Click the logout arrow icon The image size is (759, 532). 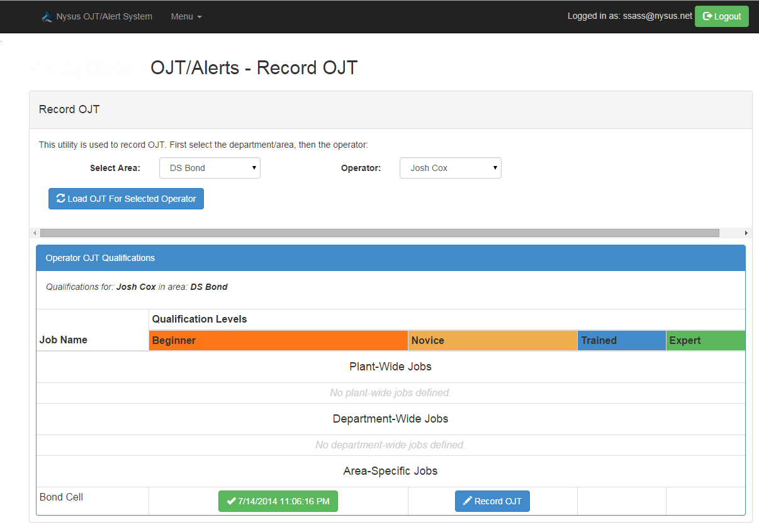[707, 16]
